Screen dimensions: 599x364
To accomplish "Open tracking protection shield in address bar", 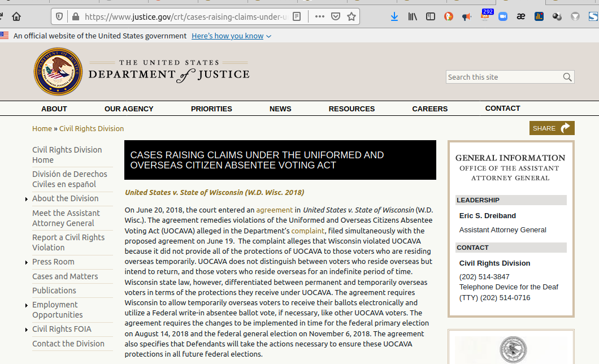I will point(59,17).
